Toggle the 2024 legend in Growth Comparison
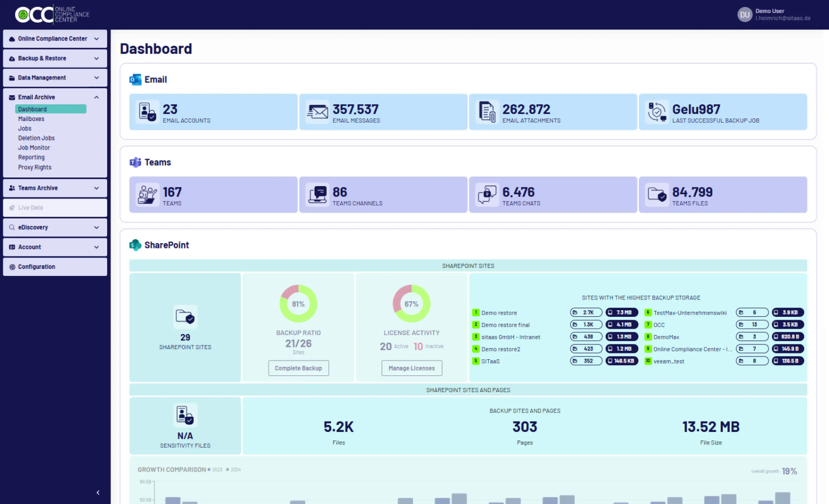Viewport: 829px width, 504px height. (234, 469)
